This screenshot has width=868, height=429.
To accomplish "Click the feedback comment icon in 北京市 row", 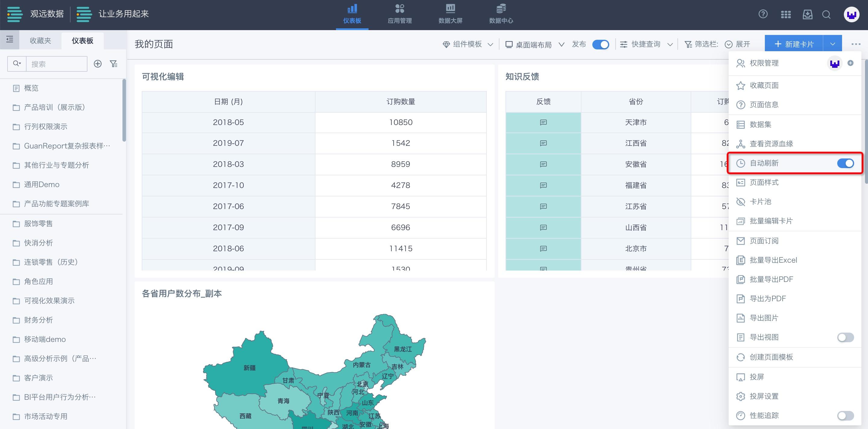I will coord(543,249).
